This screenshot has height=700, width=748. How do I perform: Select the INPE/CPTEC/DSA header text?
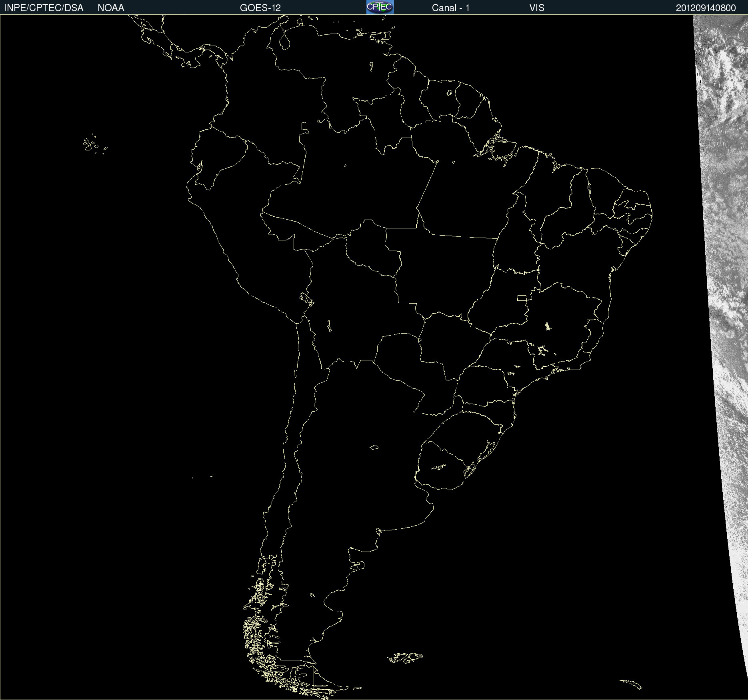44,8
